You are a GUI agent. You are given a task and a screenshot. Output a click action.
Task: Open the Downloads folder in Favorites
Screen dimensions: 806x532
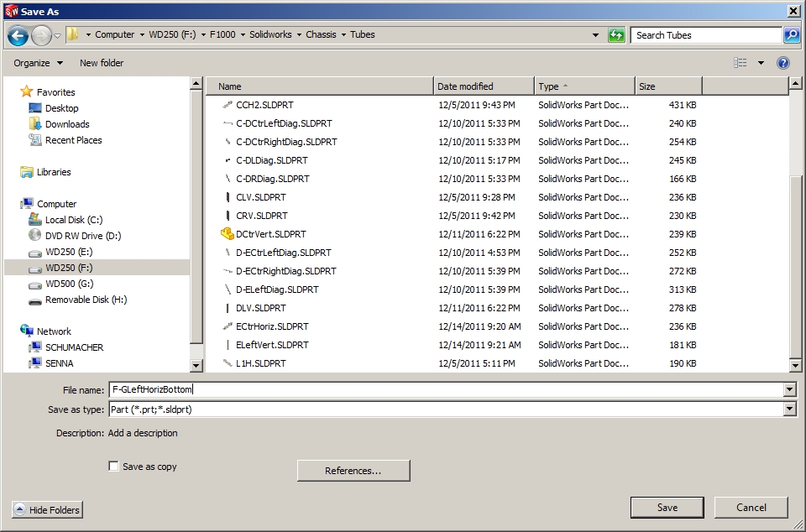click(67, 124)
